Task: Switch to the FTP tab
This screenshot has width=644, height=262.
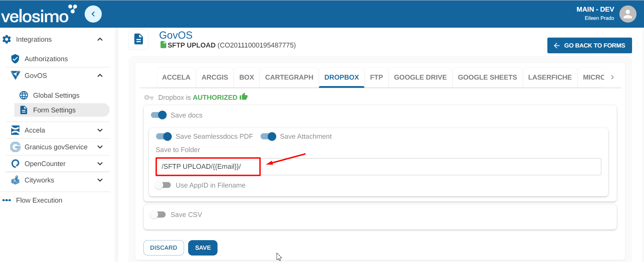Action: pyautogui.click(x=376, y=78)
